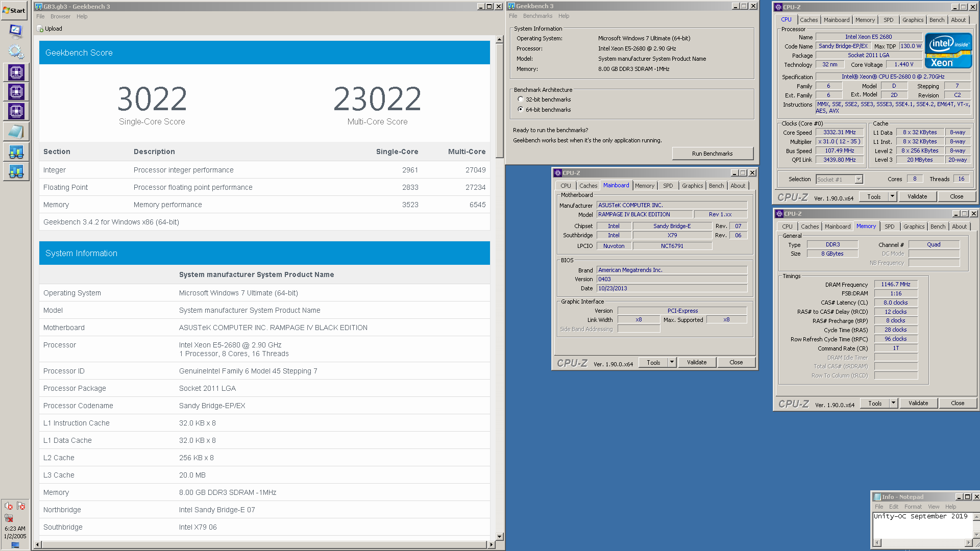980x551 pixels.
Task: Open Tools dropdown arrow in CPU-Z Memory window
Action: point(893,403)
